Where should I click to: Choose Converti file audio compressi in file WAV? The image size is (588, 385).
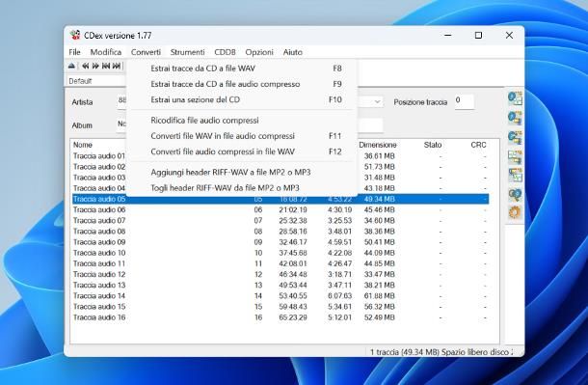tap(242, 152)
